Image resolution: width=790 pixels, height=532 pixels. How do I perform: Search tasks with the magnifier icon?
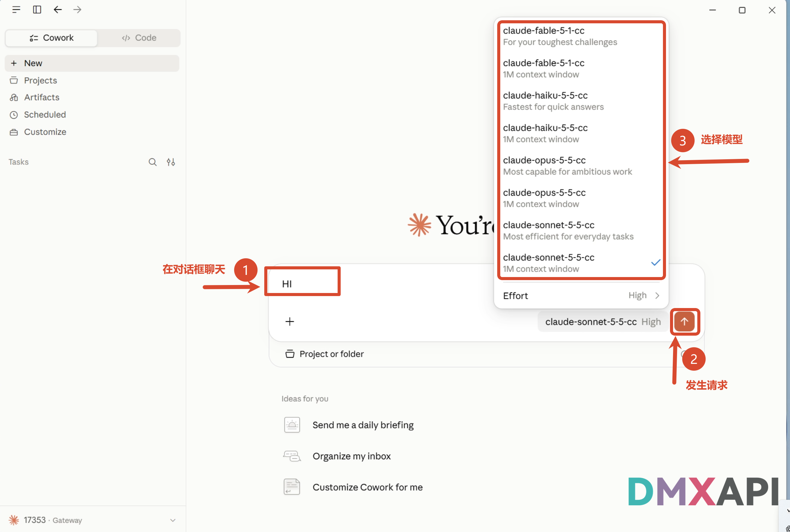[153, 162]
